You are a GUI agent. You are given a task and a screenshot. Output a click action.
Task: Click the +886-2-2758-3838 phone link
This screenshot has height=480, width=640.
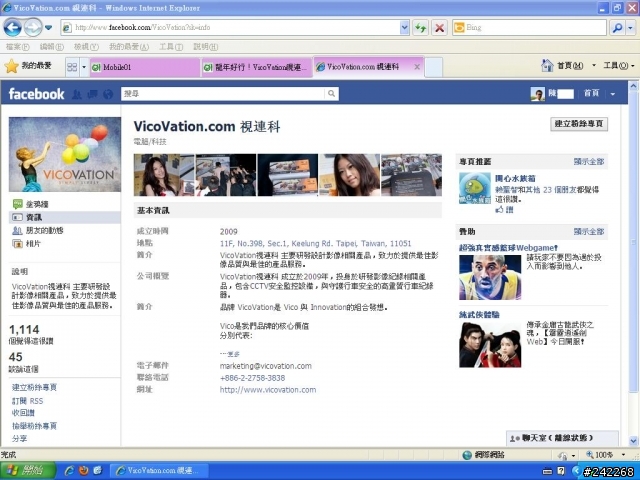click(x=252, y=378)
